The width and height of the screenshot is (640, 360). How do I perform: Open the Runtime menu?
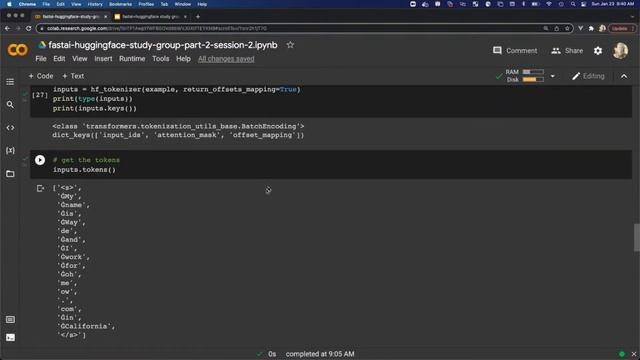point(132,59)
